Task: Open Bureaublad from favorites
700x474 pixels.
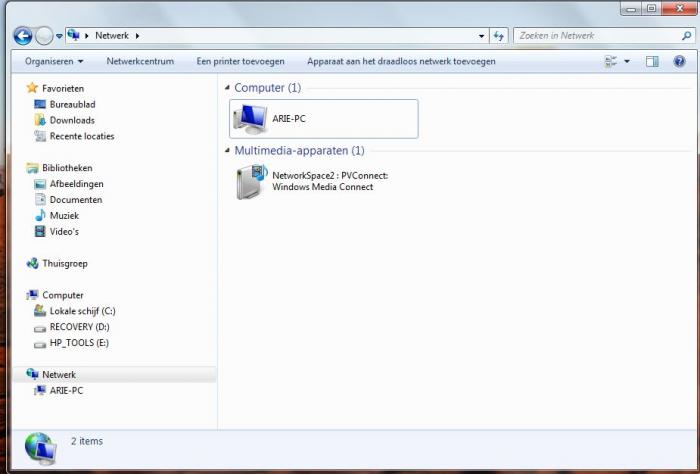Action: (72, 104)
